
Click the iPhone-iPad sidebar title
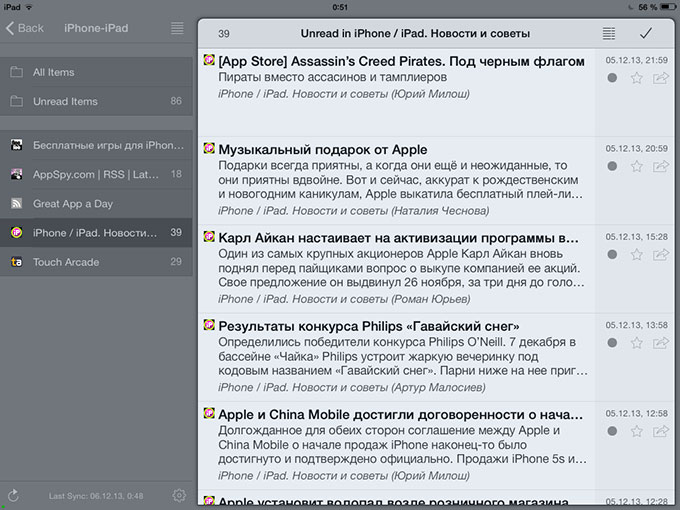coord(96,28)
